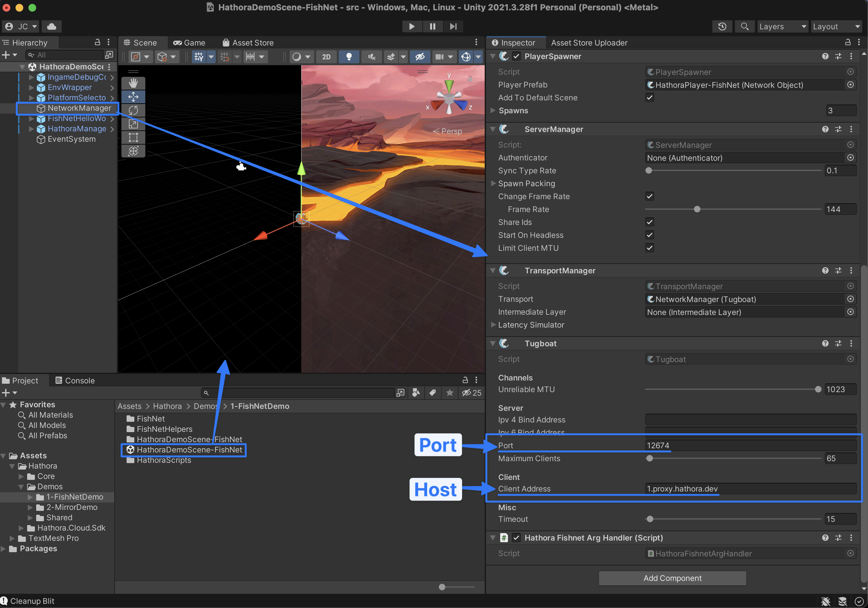Viewport: 868px width, 608px height.
Task: Click the Play button
Action: (412, 26)
